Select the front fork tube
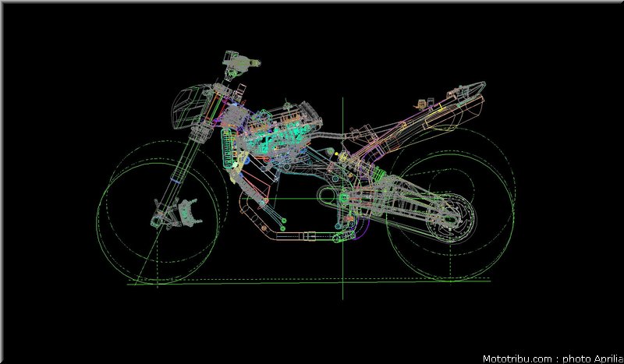The width and height of the screenshot is (624, 364). pyautogui.click(x=179, y=178)
